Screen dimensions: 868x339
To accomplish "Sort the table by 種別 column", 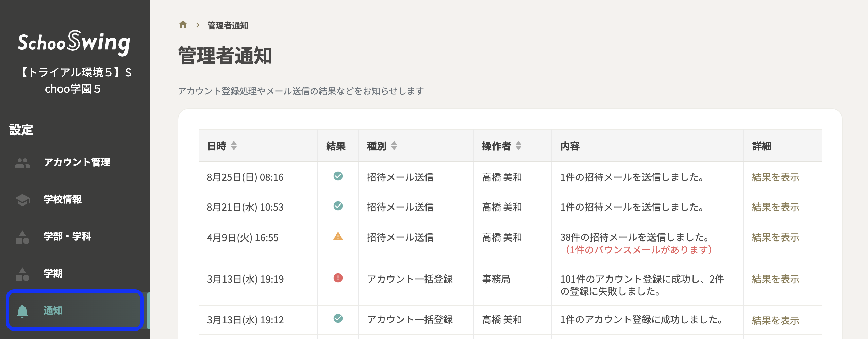I will click(x=394, y=146).
